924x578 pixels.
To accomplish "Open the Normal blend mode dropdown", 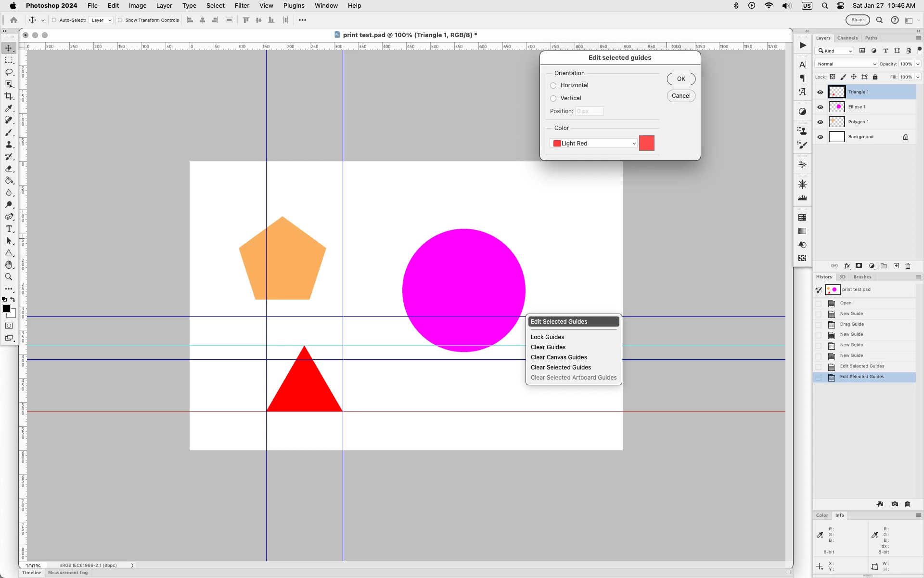I will point(846,64).
